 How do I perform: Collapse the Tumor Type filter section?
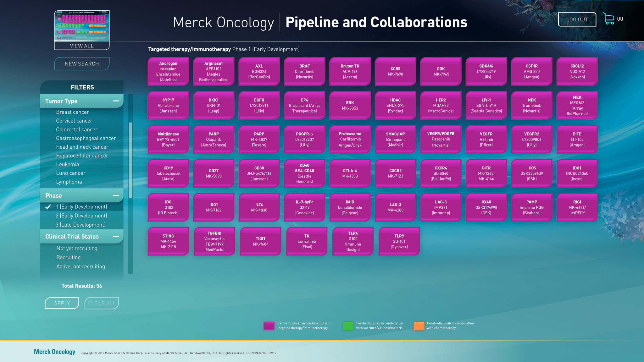coord(116,101)
